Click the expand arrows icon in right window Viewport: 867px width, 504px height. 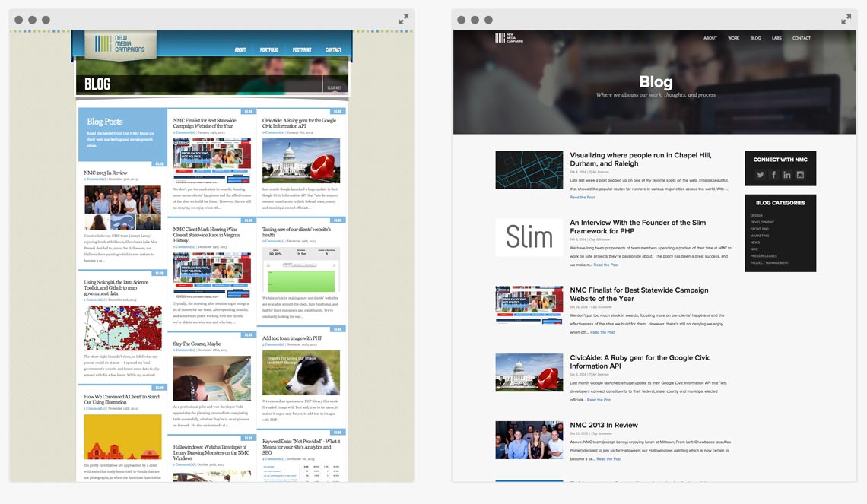[x=846, y=19]
